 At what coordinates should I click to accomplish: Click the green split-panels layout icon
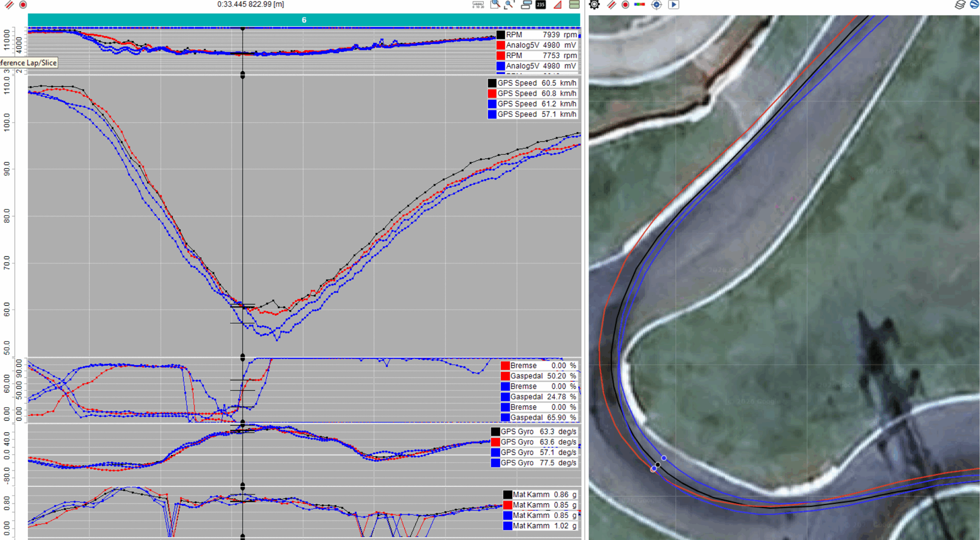click(574, 5)
